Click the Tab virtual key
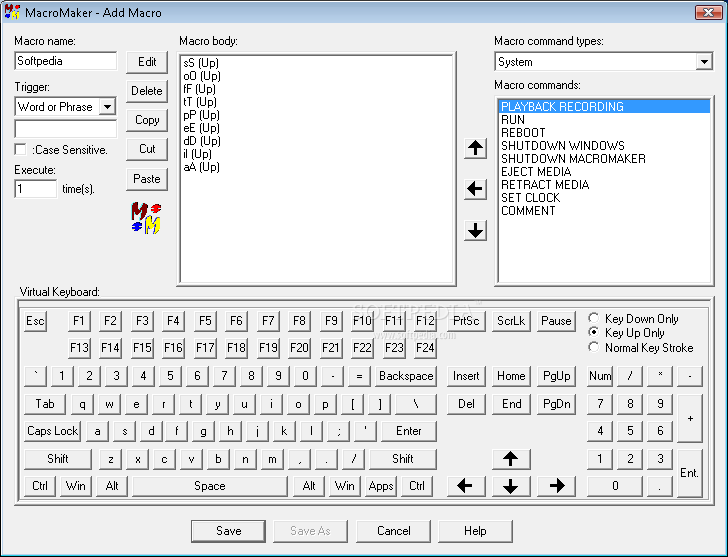The height and width of the screenshot is (557, 728). [x=45, y=404]
